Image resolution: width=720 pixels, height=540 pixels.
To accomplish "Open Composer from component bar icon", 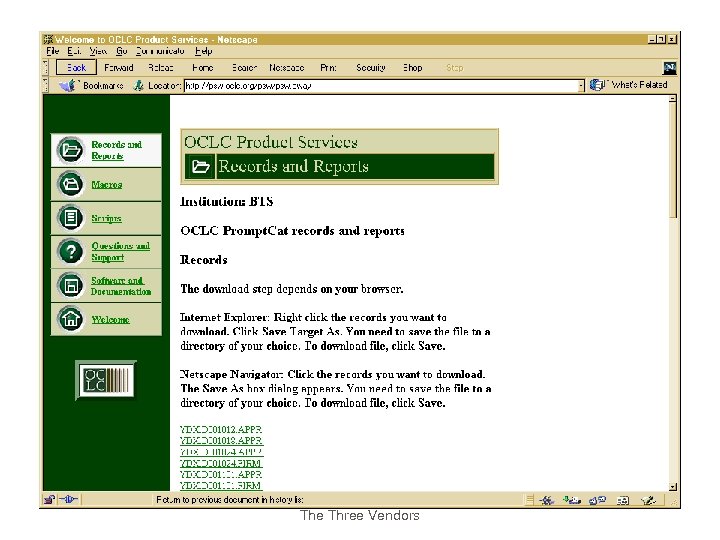I will pyautogui.click(x=648, y=500).
